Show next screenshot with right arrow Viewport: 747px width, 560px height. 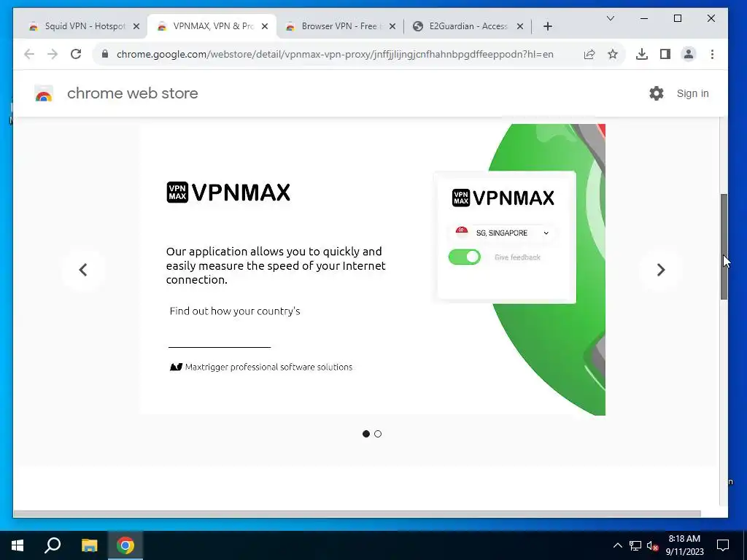coord(660,270)
